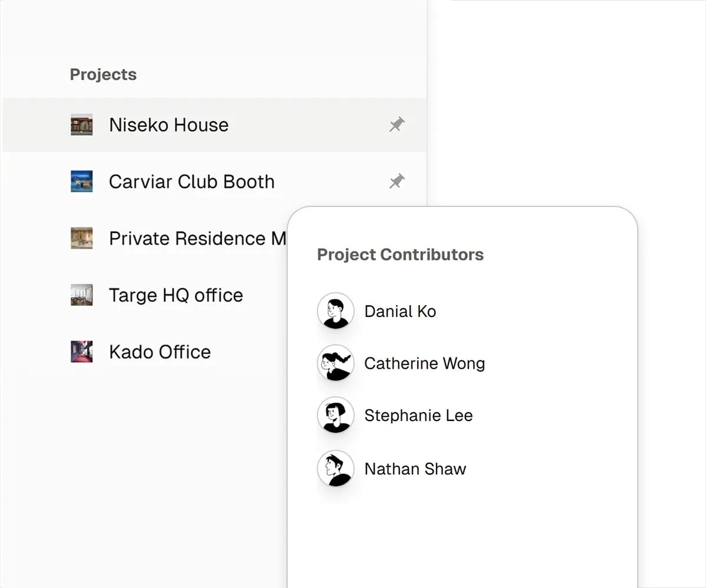Click the contributor name Catherine Wong
706x588 pixels.
click(425, 363)
